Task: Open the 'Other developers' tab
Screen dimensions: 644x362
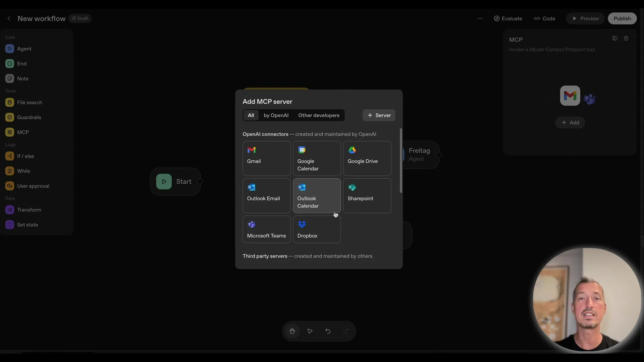Action: tap(318, 115)
